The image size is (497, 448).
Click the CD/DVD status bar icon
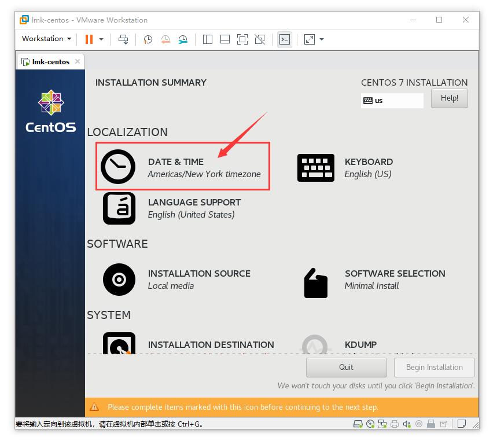coord(370,424)
